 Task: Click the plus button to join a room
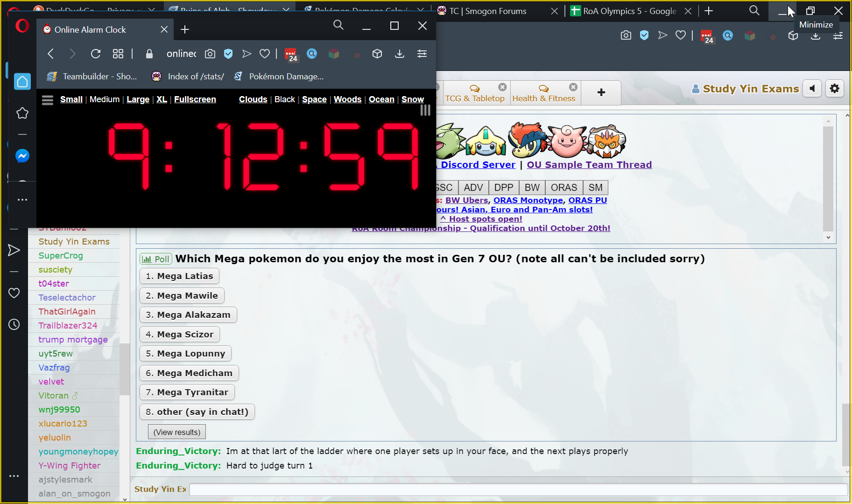pyautogui.click(x=601, y=92)
